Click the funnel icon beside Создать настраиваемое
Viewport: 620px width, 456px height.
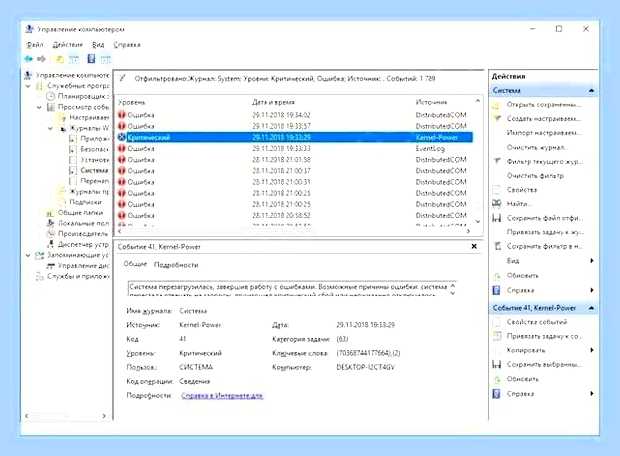497,118
